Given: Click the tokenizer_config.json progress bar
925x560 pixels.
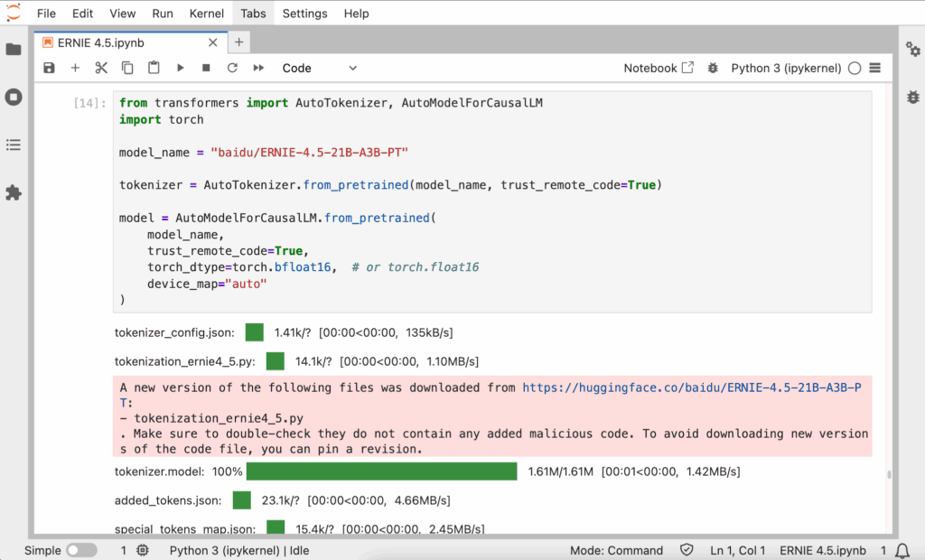Looking at the screenshot, I should click(254, 332).
